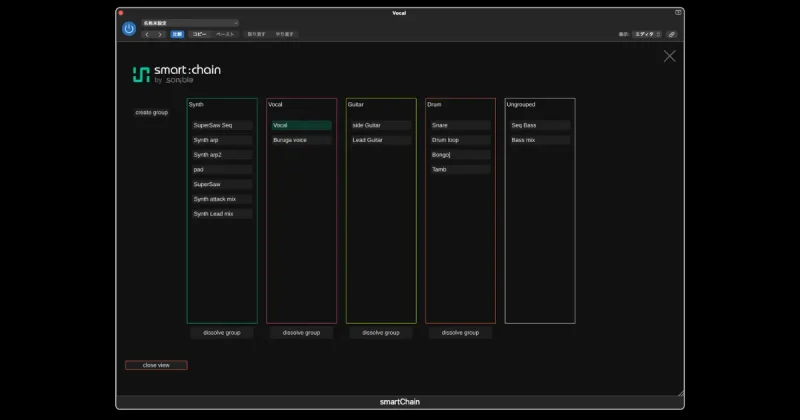Viewport: 800px width, 420px height.
Task: Click the Bongo name input field
Action: point(460,155)
